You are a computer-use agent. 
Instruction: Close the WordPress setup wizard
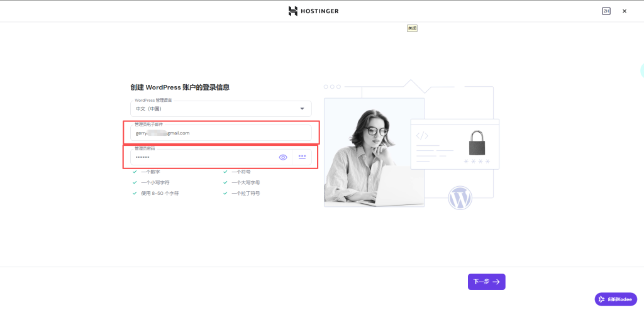[x=625, y=11]
